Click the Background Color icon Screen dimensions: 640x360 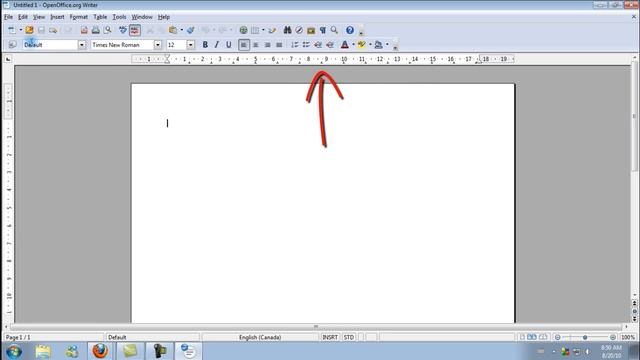tap(378, 45)
